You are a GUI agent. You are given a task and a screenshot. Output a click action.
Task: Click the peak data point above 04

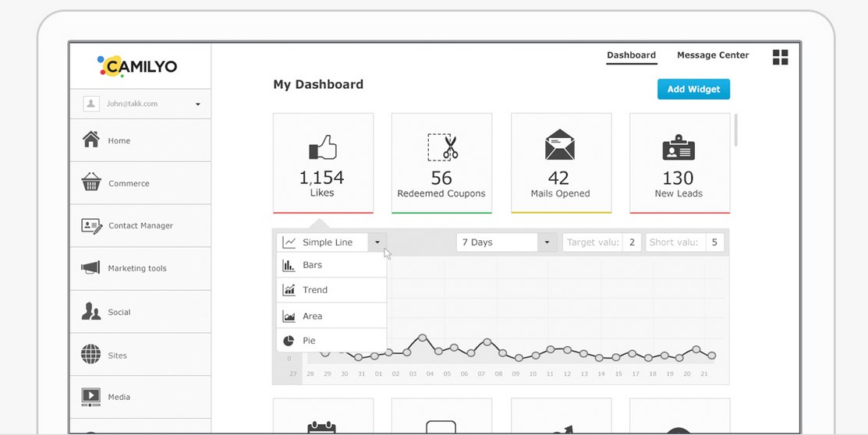423,338
